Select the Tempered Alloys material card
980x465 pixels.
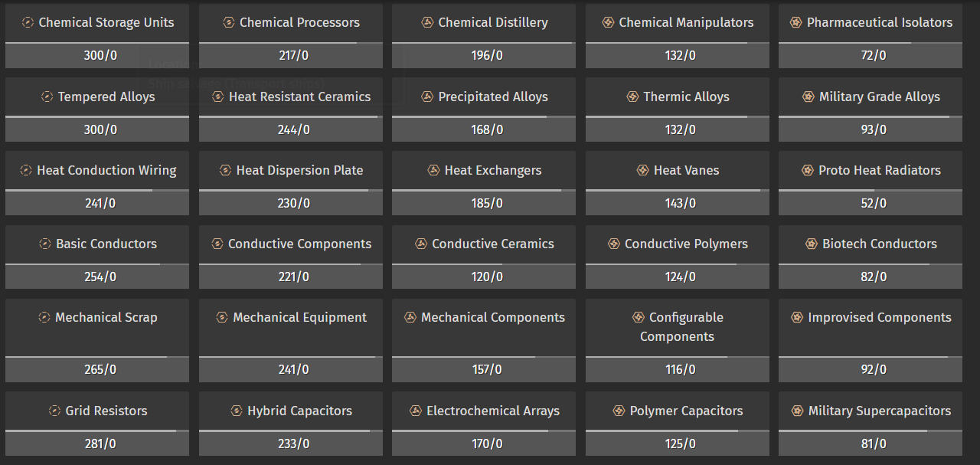pyautogui.click(x=97, y=110)
